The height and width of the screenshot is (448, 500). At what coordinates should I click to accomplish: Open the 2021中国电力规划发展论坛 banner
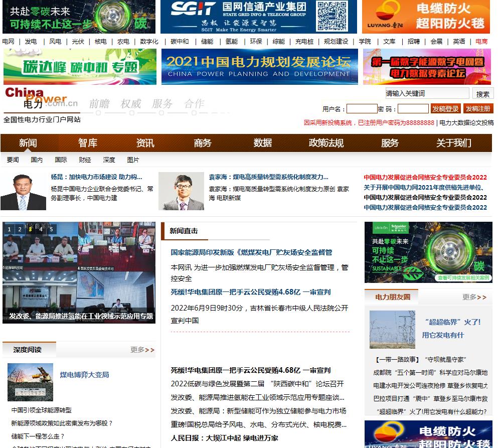(260, 67)
